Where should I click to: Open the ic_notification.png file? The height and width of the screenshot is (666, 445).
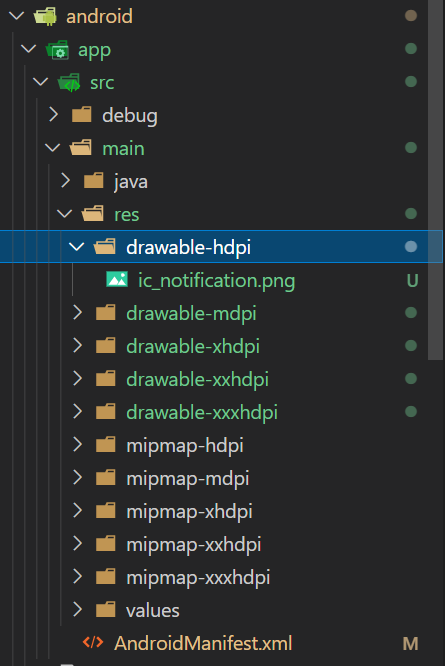tap(217, 280)
